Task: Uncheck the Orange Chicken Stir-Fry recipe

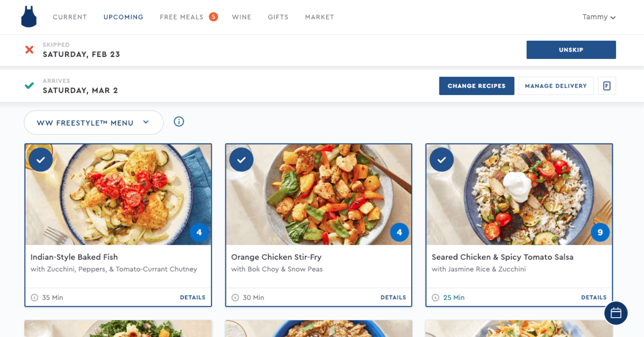Action: 241,159
